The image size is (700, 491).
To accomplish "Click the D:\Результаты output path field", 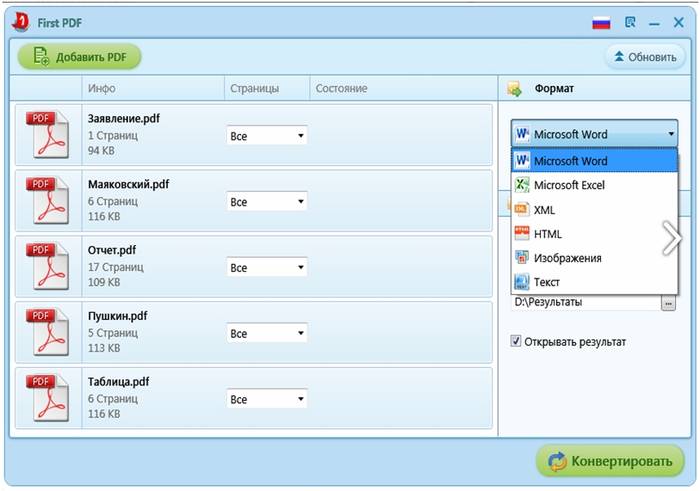I will pyautogui.click(x=585, y=302).
